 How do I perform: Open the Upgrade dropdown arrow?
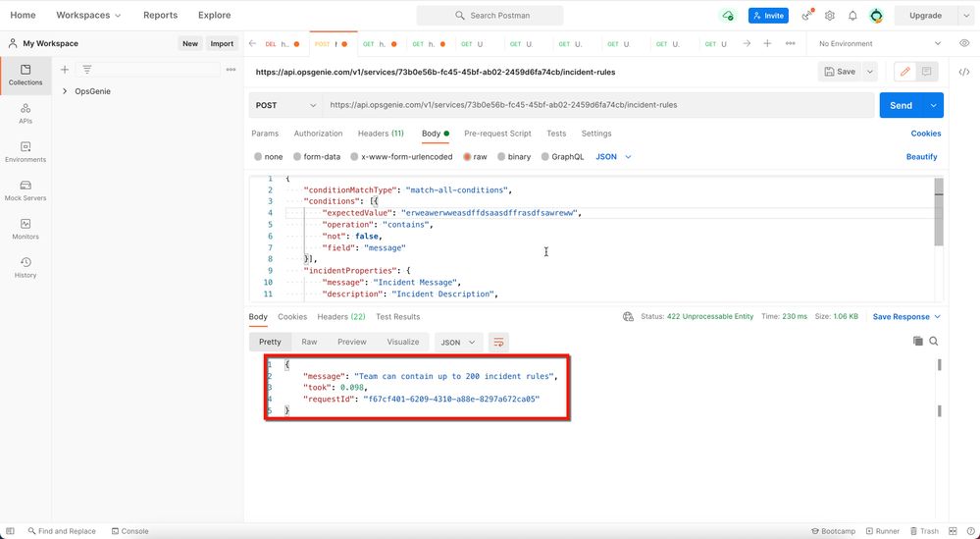tap(966, 16)
